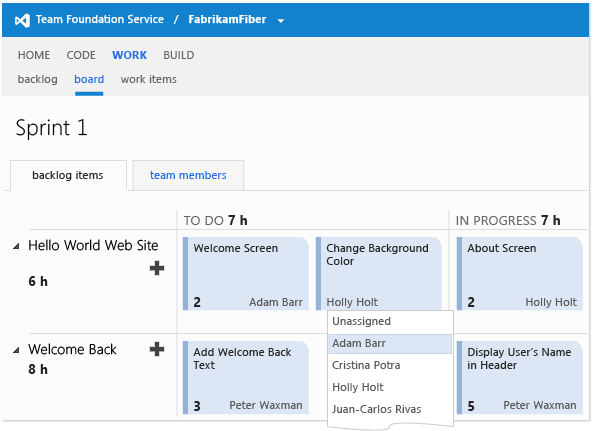Click the FabrikamFiber project name
This screenshot has height=431, width=593.
pyautogui.click(x=227, y=19)
